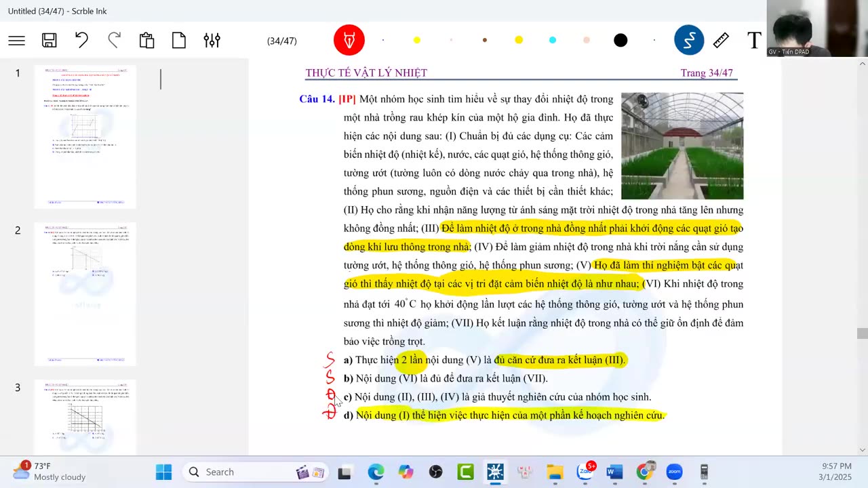868x488 pixels.
Task: Click answer line b) "Nội dung (VI) là đủ"
Action: coord(446,378)
